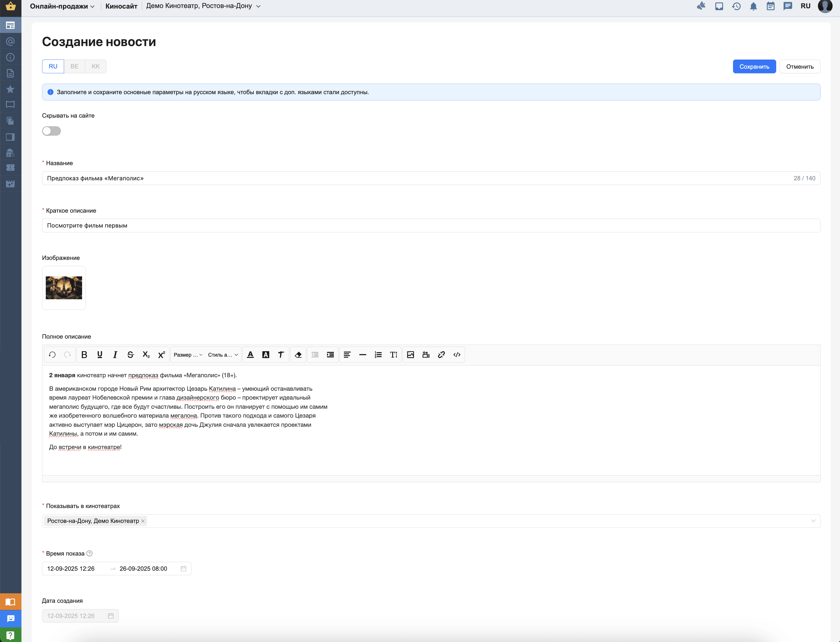Click the 'Сохранить' button
The width and height of the screenshot is (840, 642).
pyautogui.click(x=754, y=66)
